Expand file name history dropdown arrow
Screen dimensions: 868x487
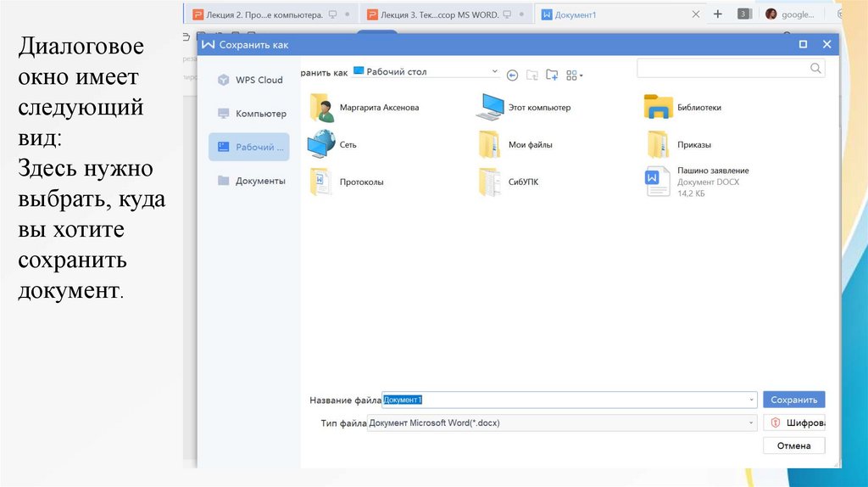coord(751,400)
